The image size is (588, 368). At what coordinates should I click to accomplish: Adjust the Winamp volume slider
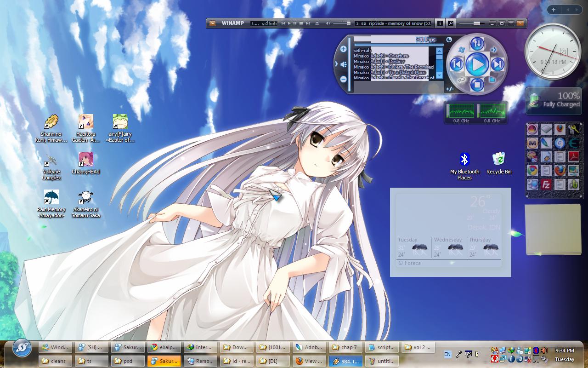[x=341, y=23]
